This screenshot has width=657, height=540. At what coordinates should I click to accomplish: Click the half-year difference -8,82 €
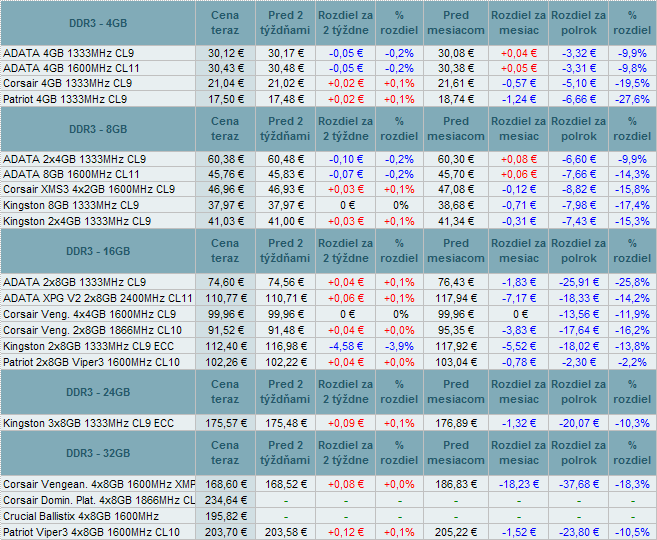click(579, 189)
